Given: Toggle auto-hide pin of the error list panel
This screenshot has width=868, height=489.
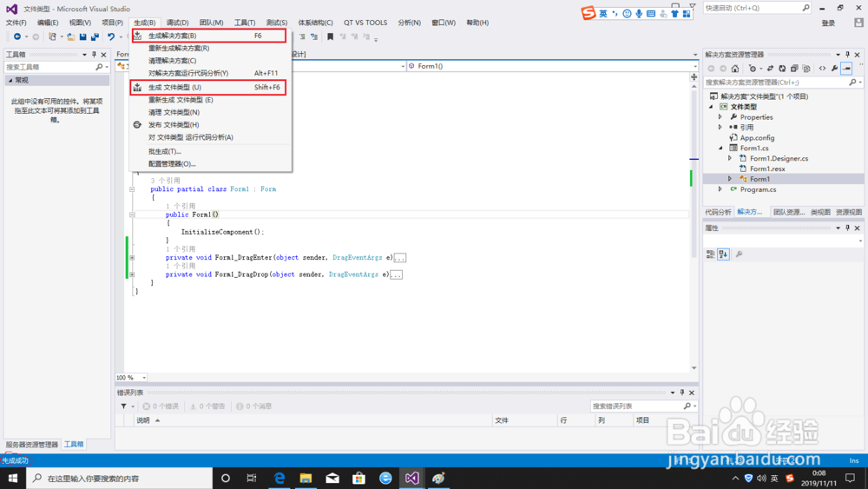Looking at the screenshot, I should pos(682,392).
